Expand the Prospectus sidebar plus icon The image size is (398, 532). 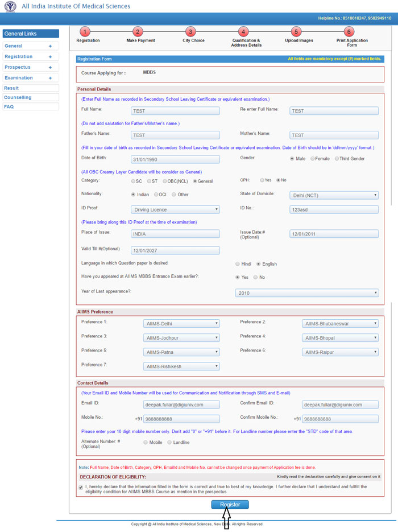point(50,68)
